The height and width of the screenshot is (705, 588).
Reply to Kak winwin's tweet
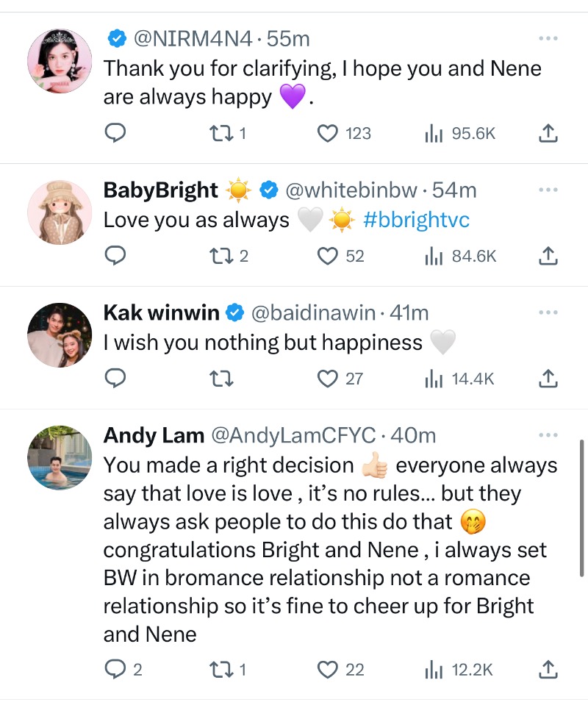coord(115,379)
